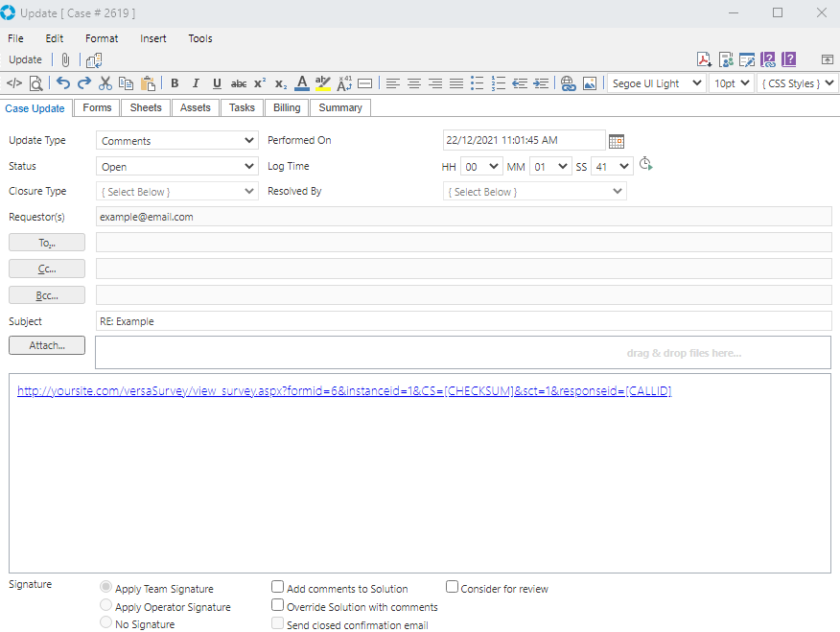Click the undo arrow icon
This screenshot has width=840, height=632.
click(x=63, y=83)
